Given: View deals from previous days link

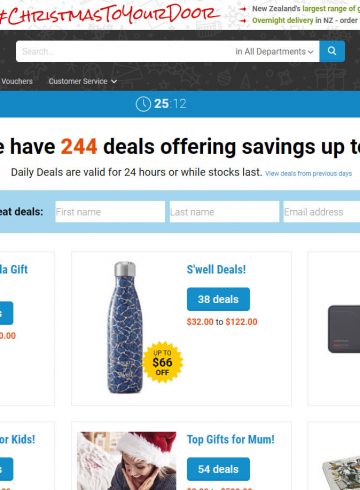Looking at the screenshot, I should point(308,174).
